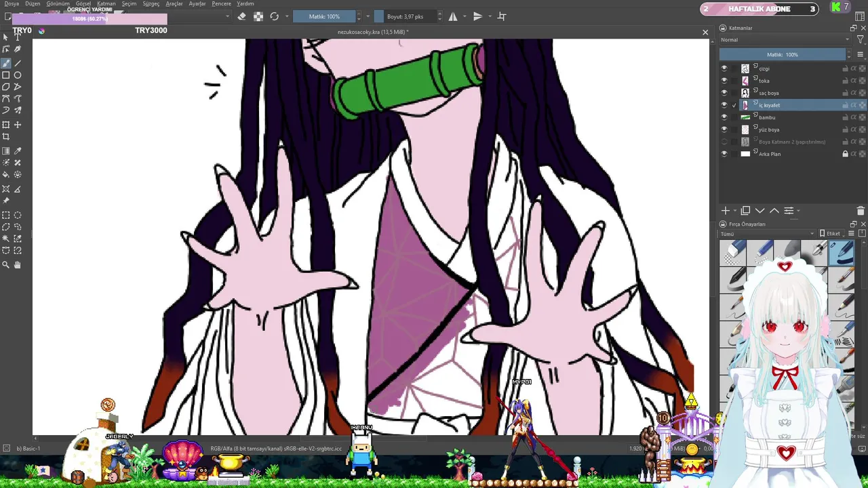Open the Katman menu
Image resolution: width=868 pixels, height=488 pixels.
106,3
